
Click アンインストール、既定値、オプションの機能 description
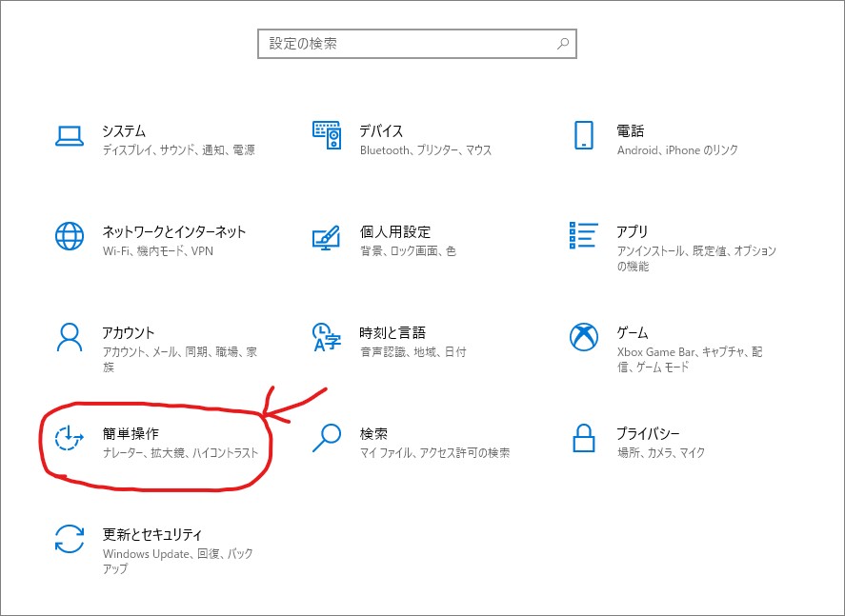tap(696, 258)
